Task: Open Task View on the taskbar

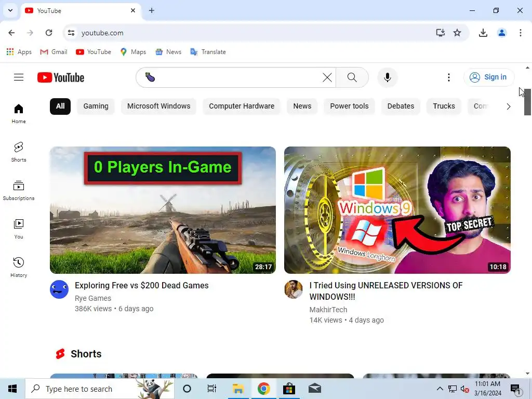Action: click(212, 389)
